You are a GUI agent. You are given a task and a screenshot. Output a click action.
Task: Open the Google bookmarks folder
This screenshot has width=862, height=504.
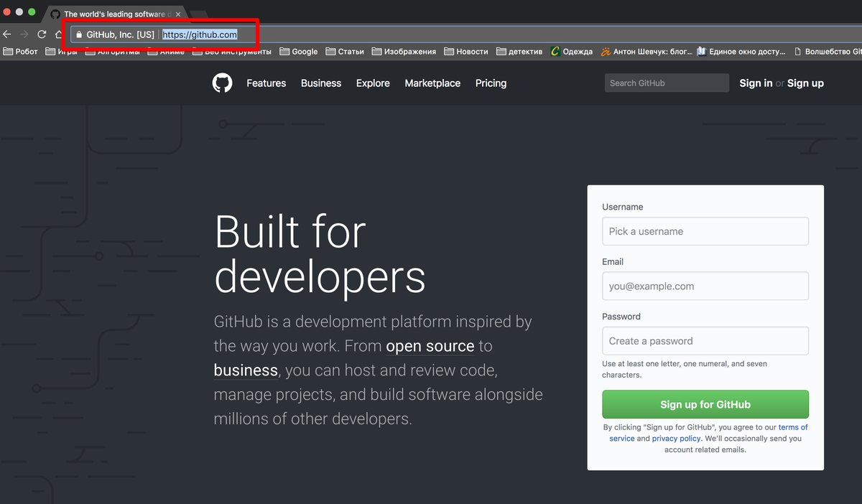[299, 52]
